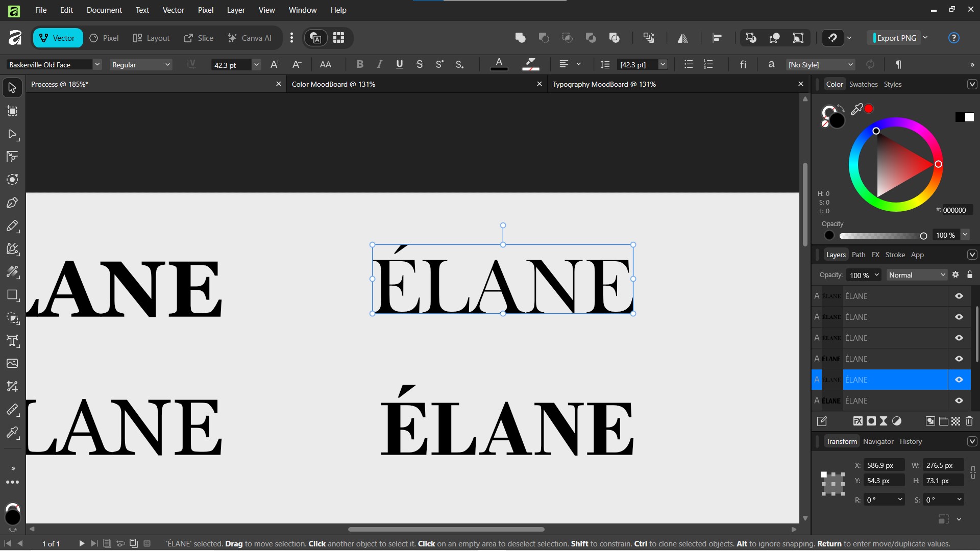This screenshot has width=980, height=551.
Task: Toggle the aspect ratio link in Transform
Action: click(973, 472)
